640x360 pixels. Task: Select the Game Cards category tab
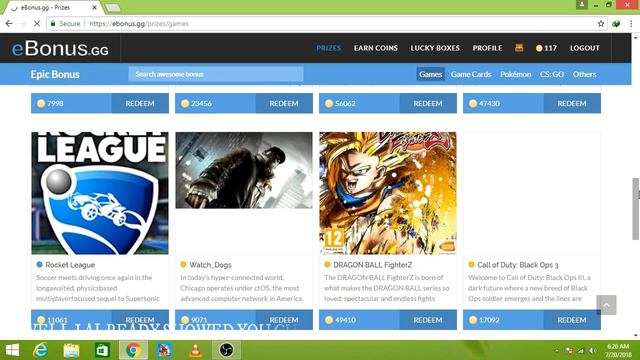(x=471, y=74)
